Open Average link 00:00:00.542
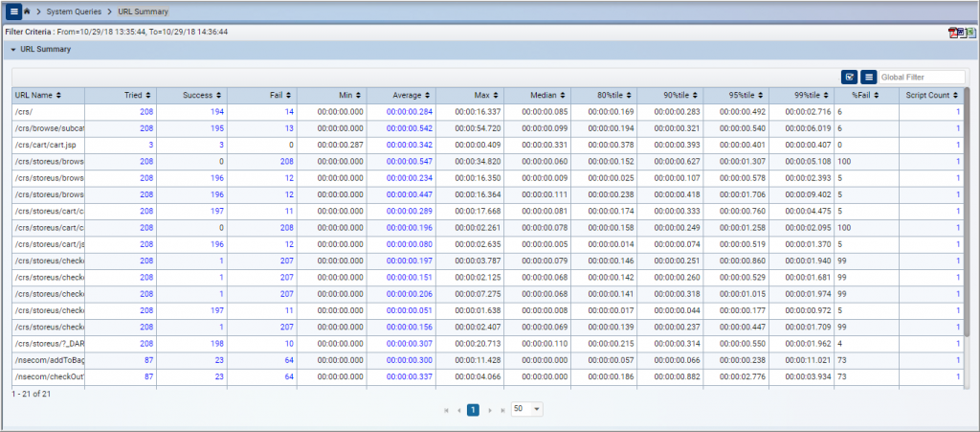Image resolution: width=980 pixels, height=432 pixels. (410, 128)
